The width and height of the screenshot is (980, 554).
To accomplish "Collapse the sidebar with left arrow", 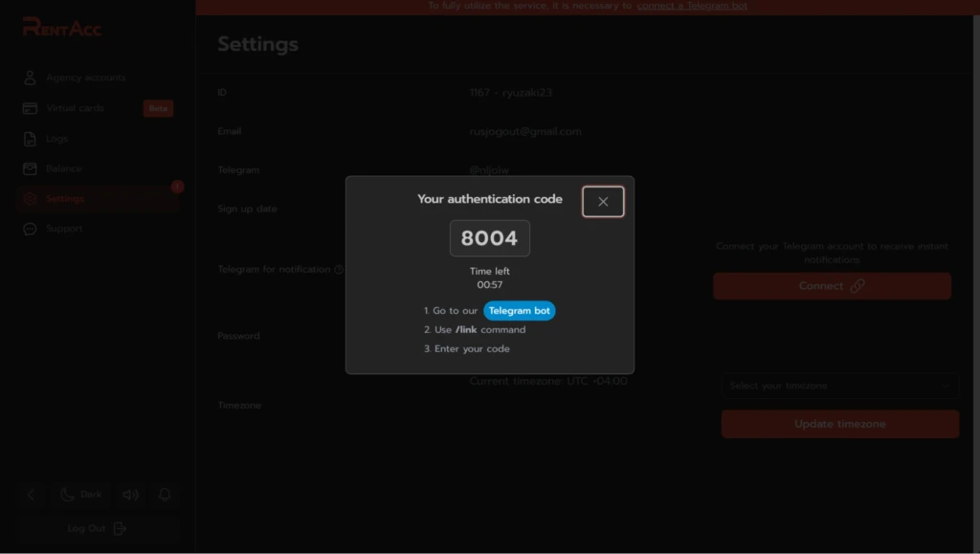I will coord(31,495).
